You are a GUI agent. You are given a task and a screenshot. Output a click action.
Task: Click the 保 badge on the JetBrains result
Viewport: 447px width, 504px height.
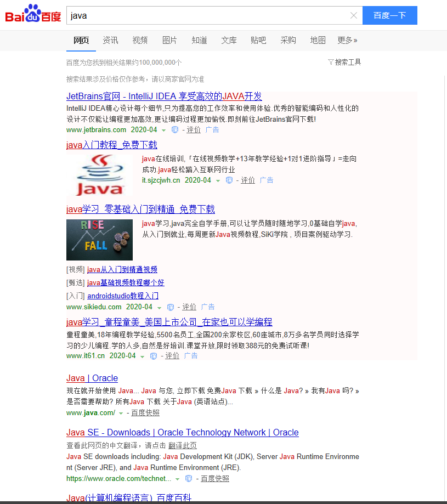tap(174, 129)
